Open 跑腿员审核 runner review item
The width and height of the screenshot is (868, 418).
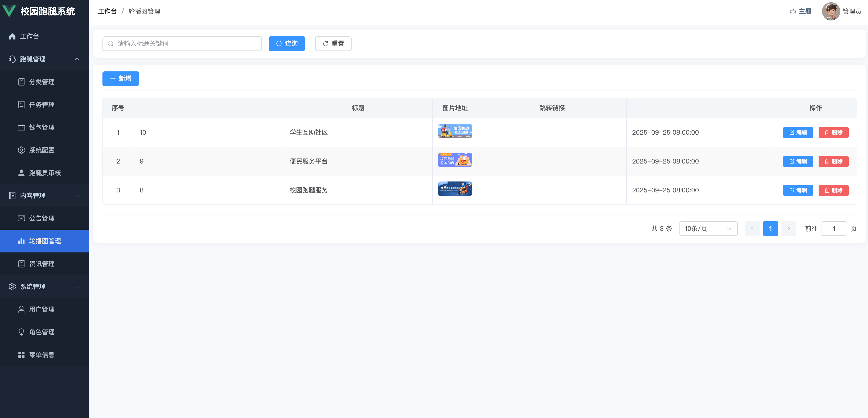point(44,173)
